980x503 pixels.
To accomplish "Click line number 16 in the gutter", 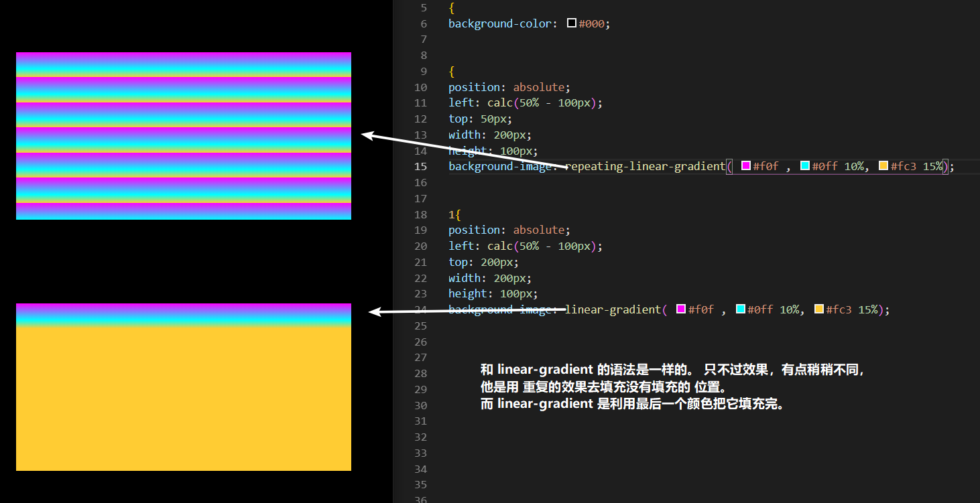I will 420,182.
